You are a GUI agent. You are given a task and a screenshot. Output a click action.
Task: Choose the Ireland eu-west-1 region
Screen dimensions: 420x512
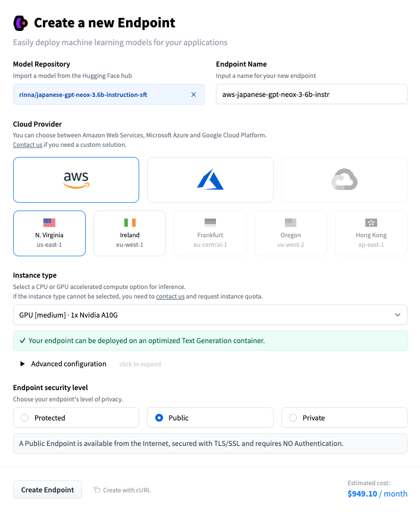click(130, 233)
